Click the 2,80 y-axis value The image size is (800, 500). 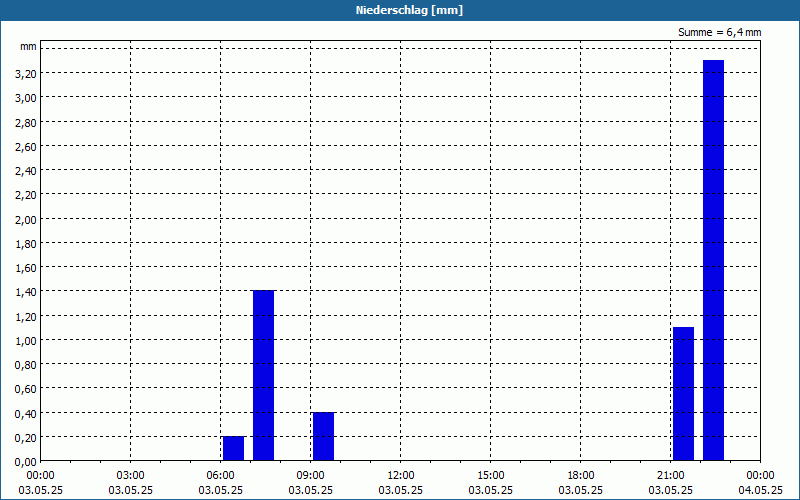click(x=26, y=122)
